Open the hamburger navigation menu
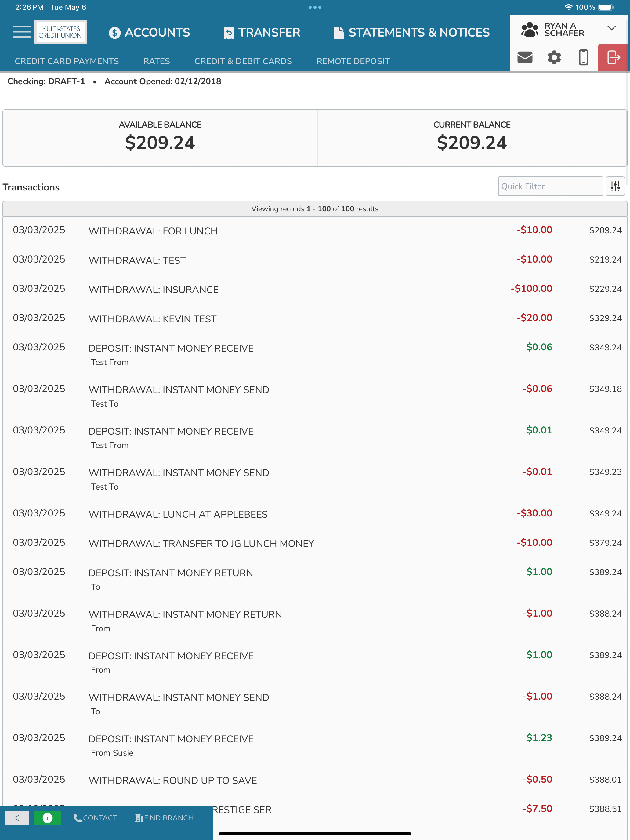 [x=22, y=32]
